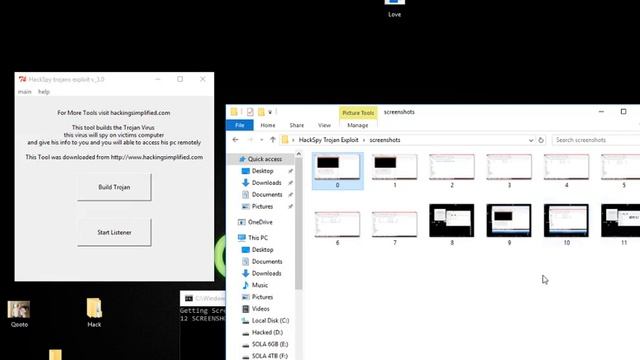Viewport: 640px width, 360px height.
Task: Close the HackSpy Trojan Exploit window
Action: click(203, 79)
